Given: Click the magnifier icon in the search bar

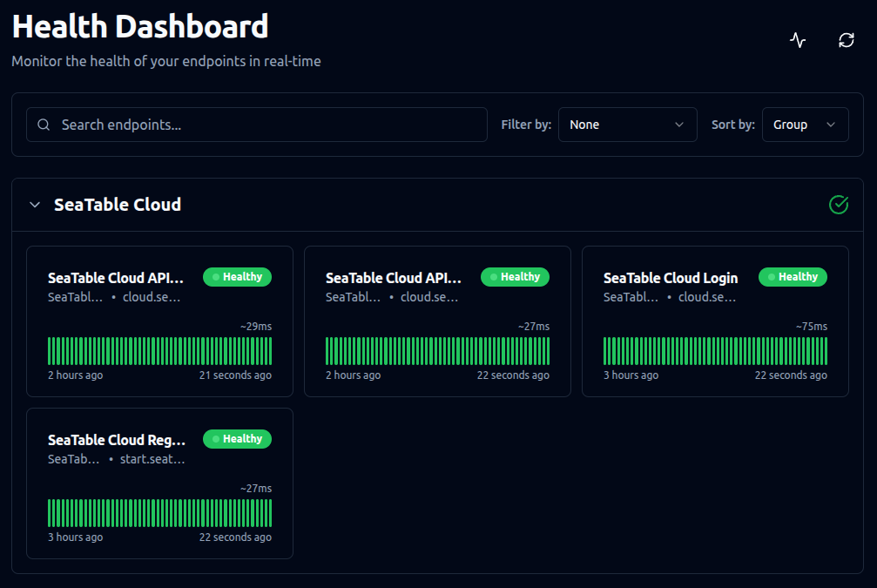Looking at the screenshot, I should pyautogui.click(x=44, y=125).
